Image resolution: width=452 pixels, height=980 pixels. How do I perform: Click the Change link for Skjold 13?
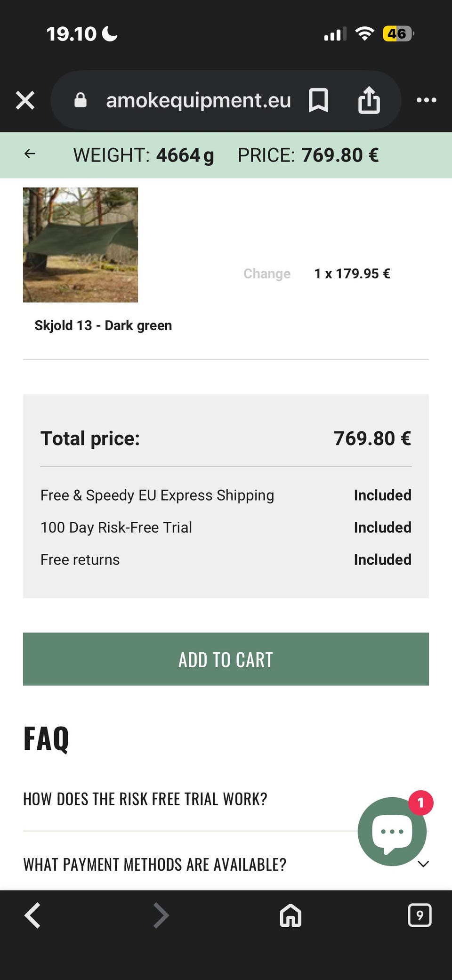(267, 274)
